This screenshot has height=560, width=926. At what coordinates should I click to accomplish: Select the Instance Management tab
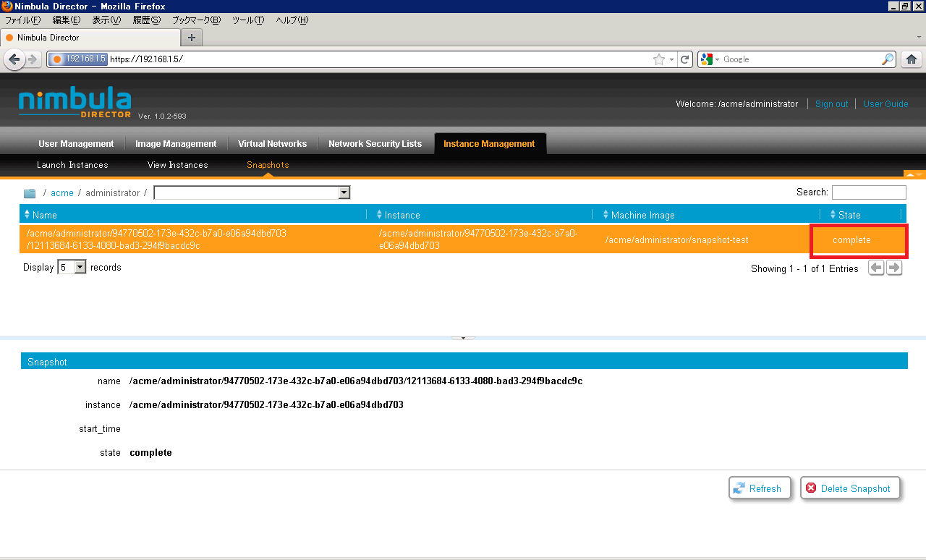point(489,144)
